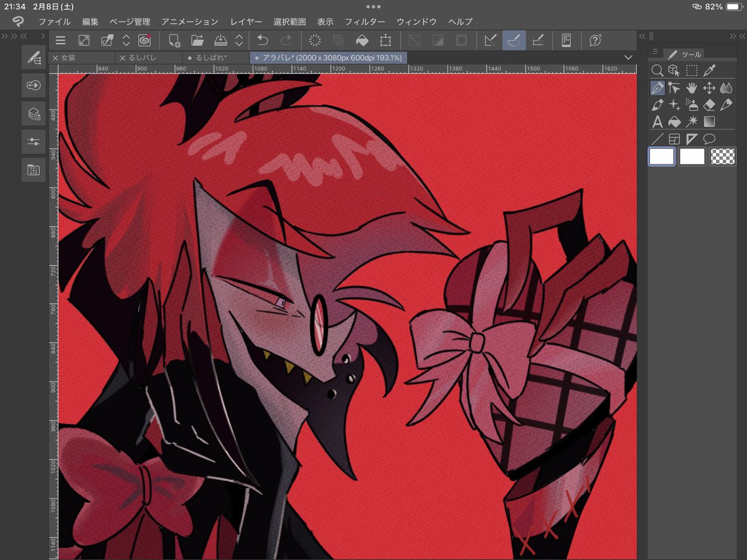This screenshot has height=560, width=747.
Task: Select the Object operation cube tool
Action: 674,70
